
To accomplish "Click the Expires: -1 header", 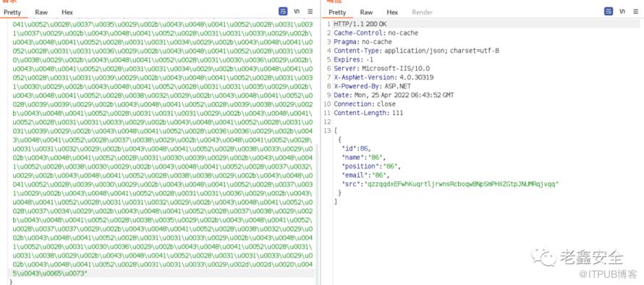I will pos(353,59).
